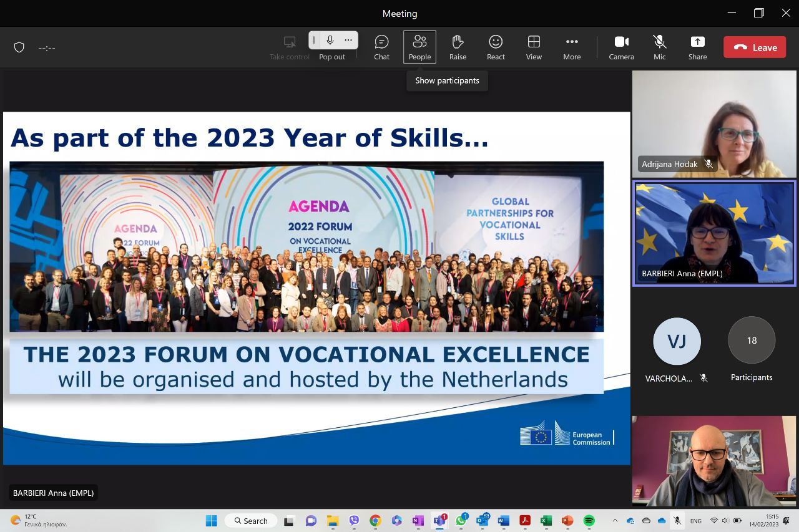
Task: Leave the meeting
Action: click(755, 47)
